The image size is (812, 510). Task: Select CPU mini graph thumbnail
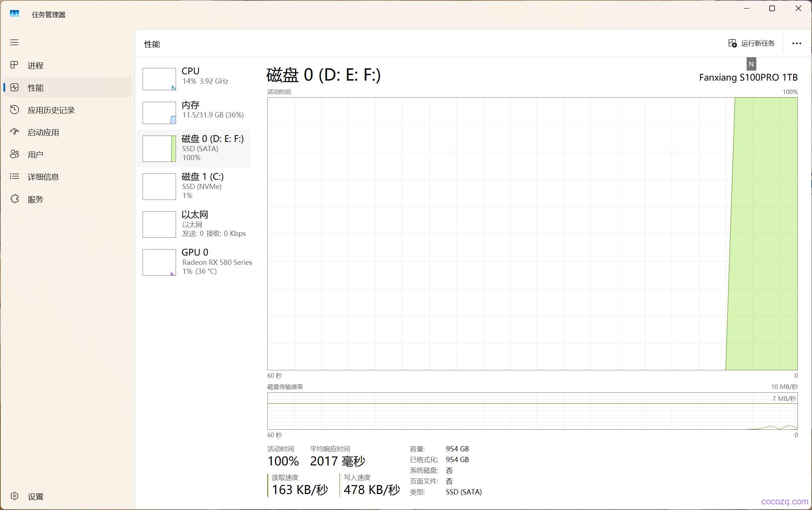159,79
